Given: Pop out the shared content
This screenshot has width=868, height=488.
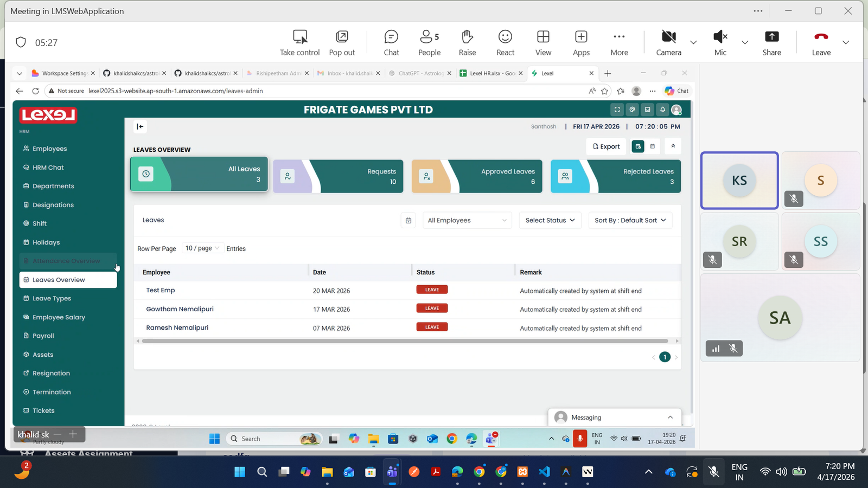Looking at the screenshot, I should point(342,42).
